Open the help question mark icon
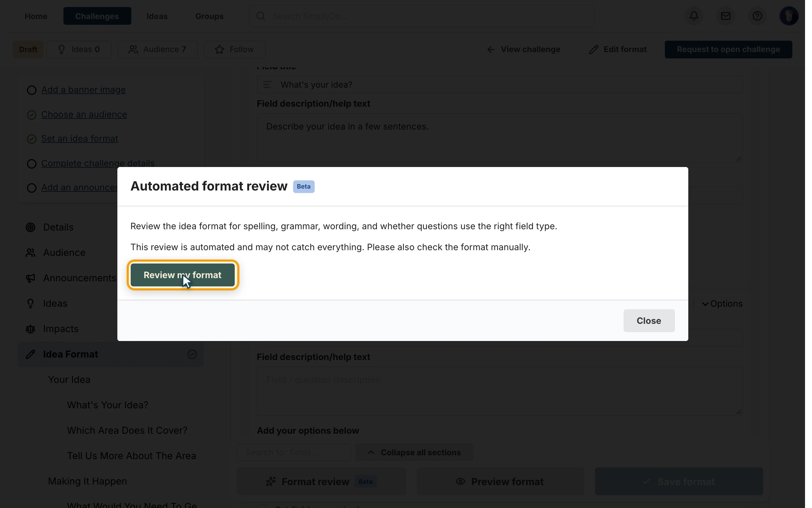 pos(757,16)
